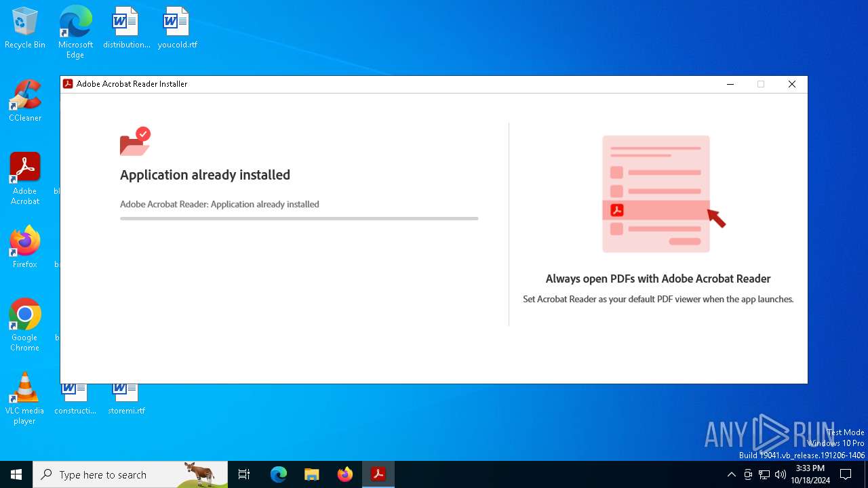This screenshot has height=488, width=868.
Task: Click the 'Application already installed' heading
Action: coord(205,175)
